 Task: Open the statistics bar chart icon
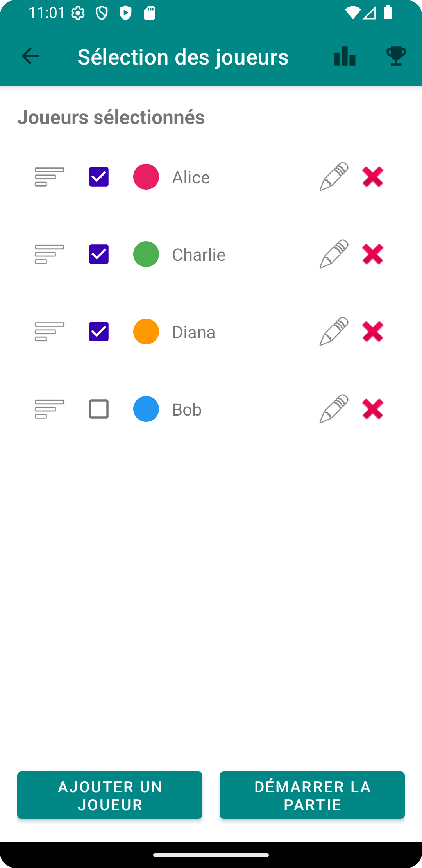345,56
